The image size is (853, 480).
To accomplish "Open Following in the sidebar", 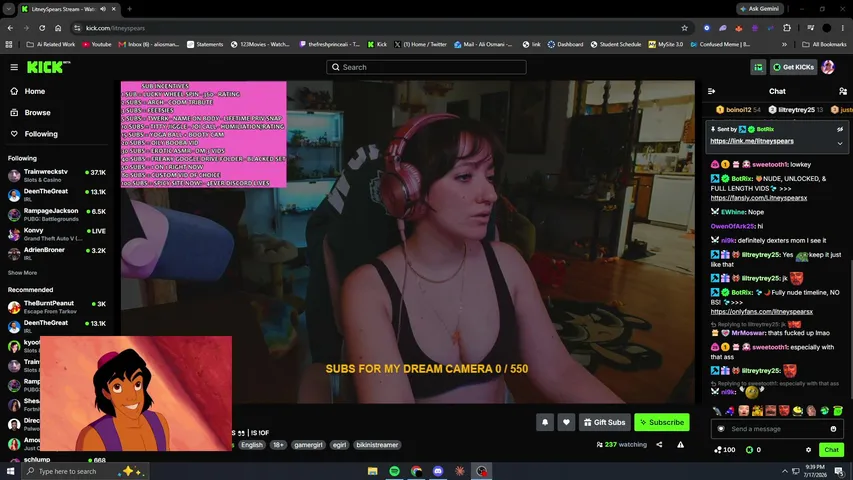I will [x=41, y=134].
